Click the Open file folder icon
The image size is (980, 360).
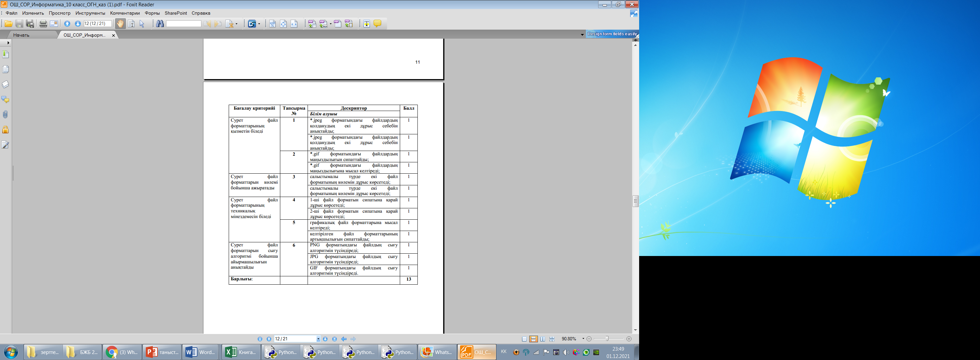pos(8,24)
